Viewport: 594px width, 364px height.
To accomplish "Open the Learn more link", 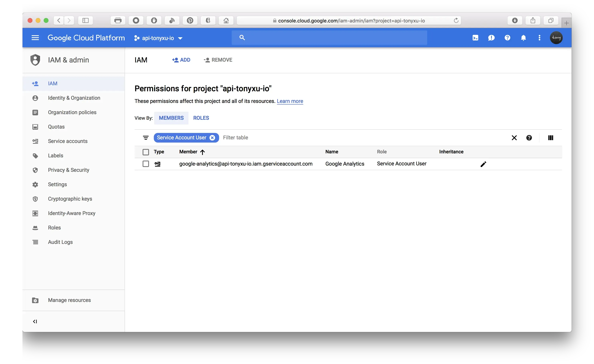I will click(x=290, y=101).
